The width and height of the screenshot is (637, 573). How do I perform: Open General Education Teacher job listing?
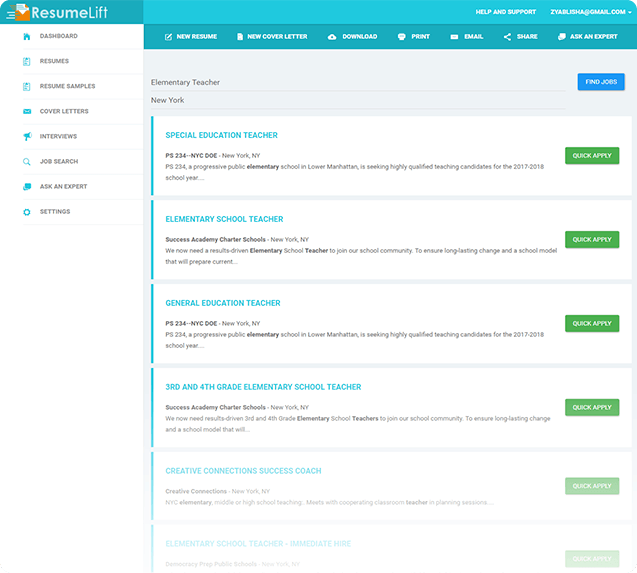tap(223, 303)
